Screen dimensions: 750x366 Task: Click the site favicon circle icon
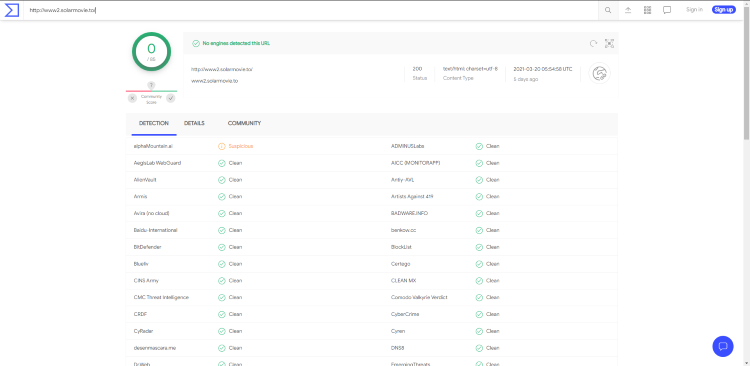599,73
